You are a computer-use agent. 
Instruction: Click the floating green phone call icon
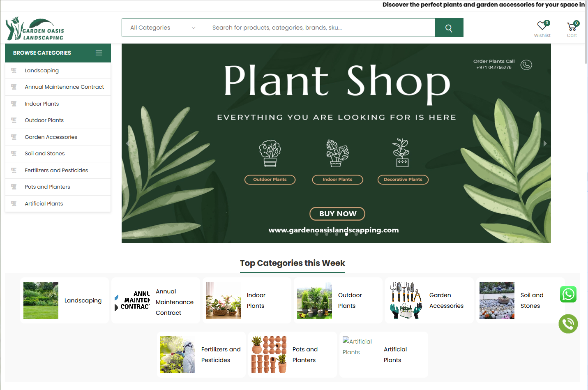point(568,324)
